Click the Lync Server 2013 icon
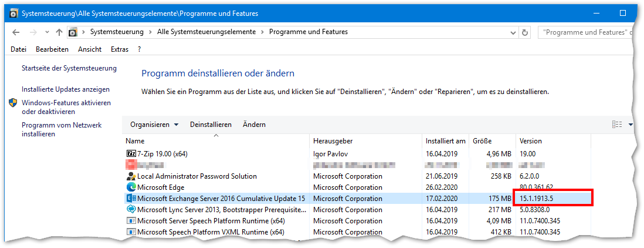The height and width of the screenshot is (248, 644). click(x=131, y=210)
